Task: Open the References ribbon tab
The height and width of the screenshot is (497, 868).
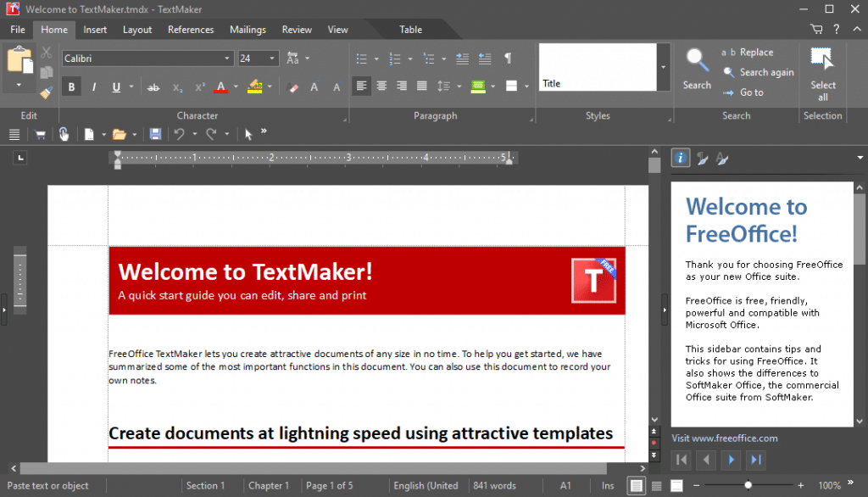Action: (x=191, y=30)
